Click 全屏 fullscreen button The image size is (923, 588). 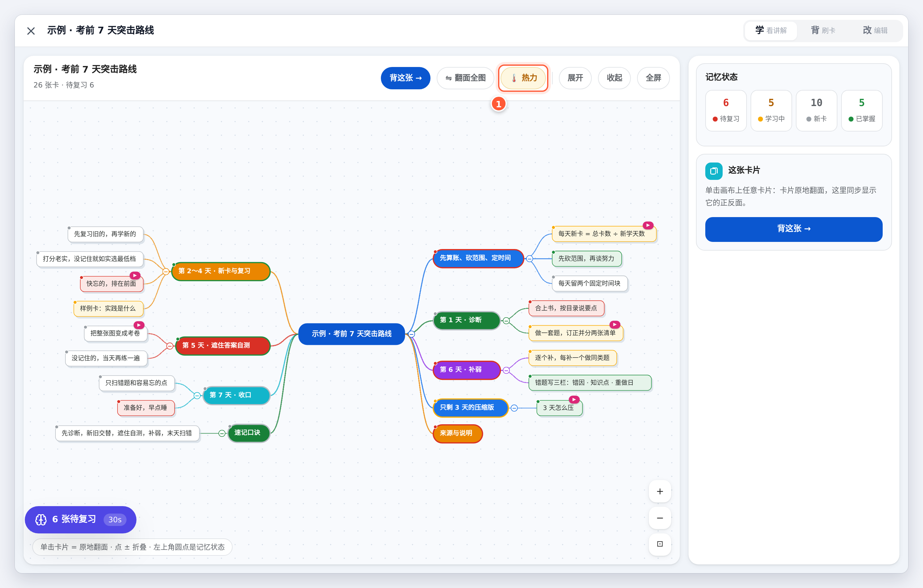pyautogui.click(x=653, y=78)
